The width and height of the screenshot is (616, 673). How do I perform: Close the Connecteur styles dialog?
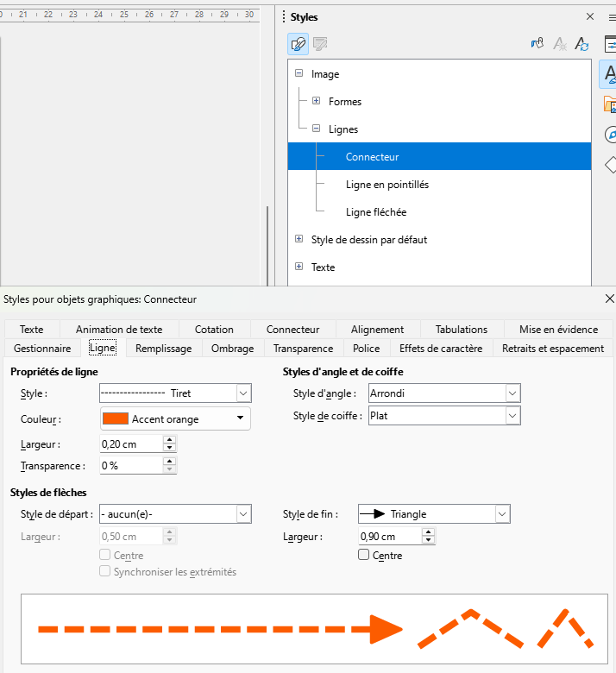610,299
